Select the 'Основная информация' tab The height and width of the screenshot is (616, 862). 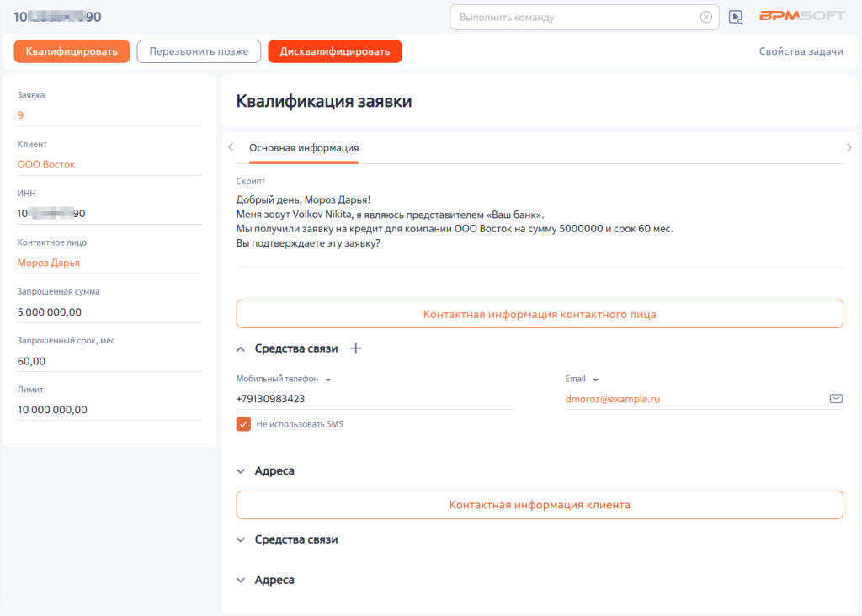303,148
